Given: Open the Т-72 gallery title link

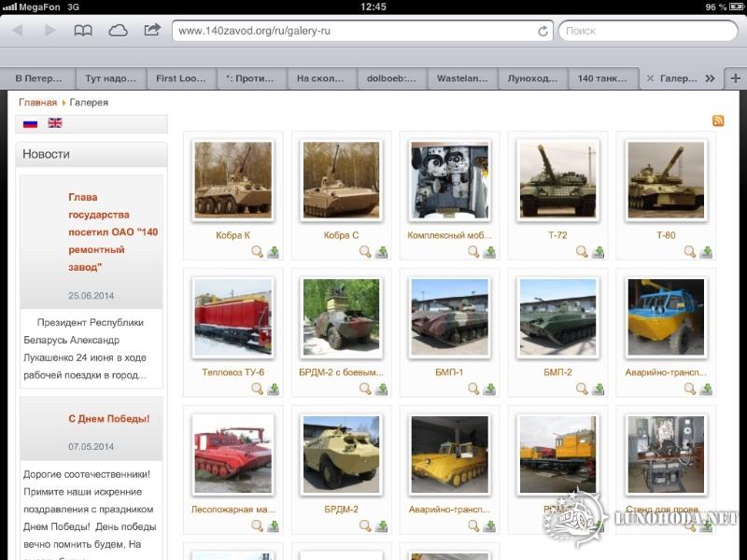Looking at the screenshot, I should tap(557, 235).
